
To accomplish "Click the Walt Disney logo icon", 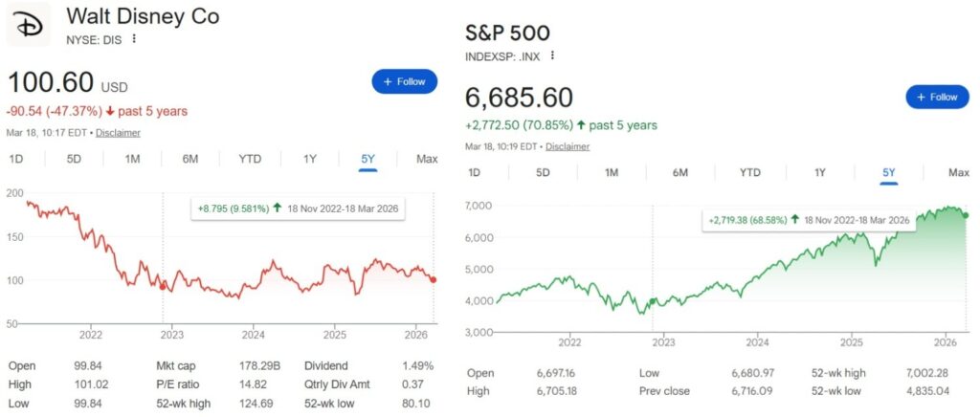I will pos(29,24).
